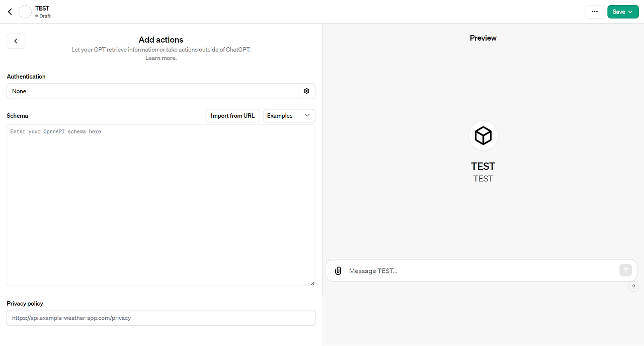Go back from the Add actions panel
The height and width of the screenshot is (346, 644).
pos(16,41)
